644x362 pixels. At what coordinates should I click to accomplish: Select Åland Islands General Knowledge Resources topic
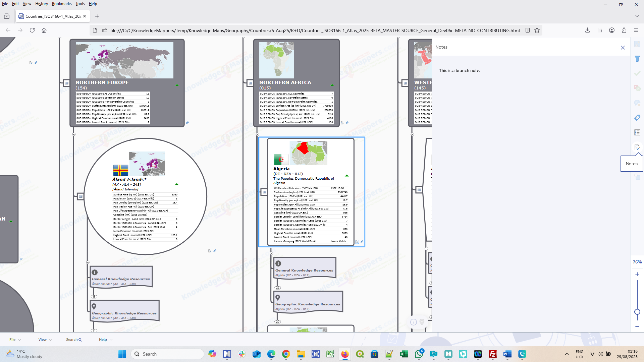click(121, 277)
